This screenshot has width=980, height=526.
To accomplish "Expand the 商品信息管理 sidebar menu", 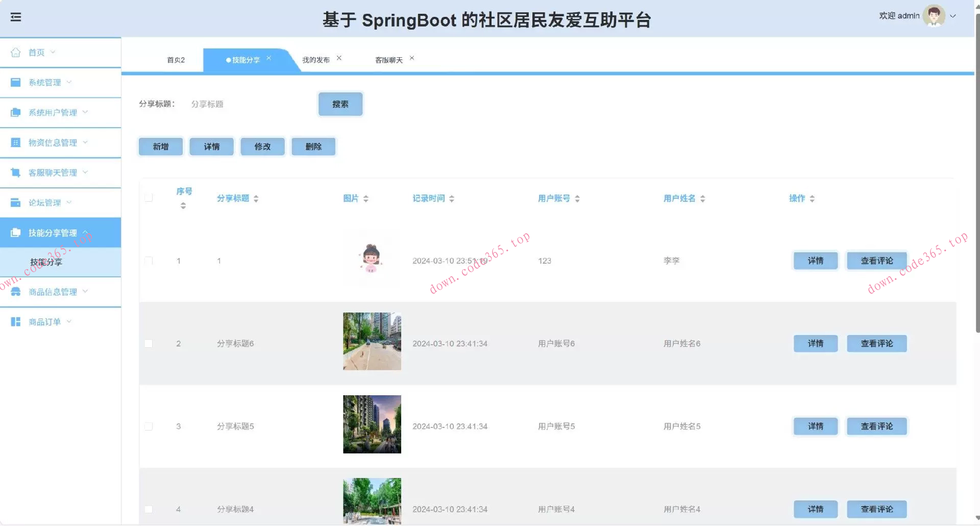I will [85, 292].
